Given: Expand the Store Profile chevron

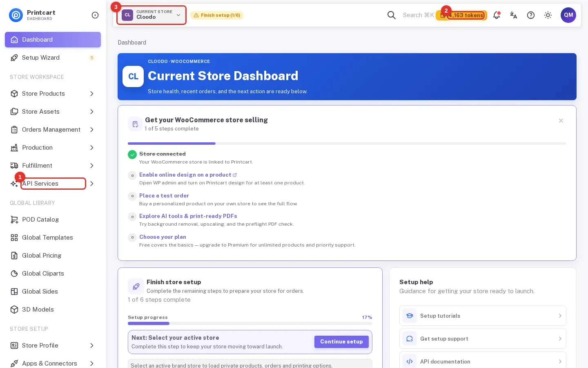Looking at the screenshot, I should click(92, 346).
